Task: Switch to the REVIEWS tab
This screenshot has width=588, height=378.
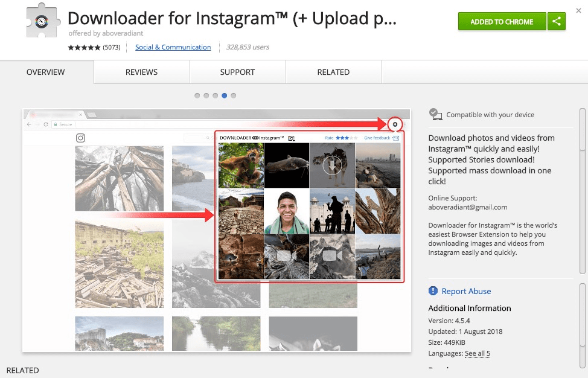Action: coord(142,72)
